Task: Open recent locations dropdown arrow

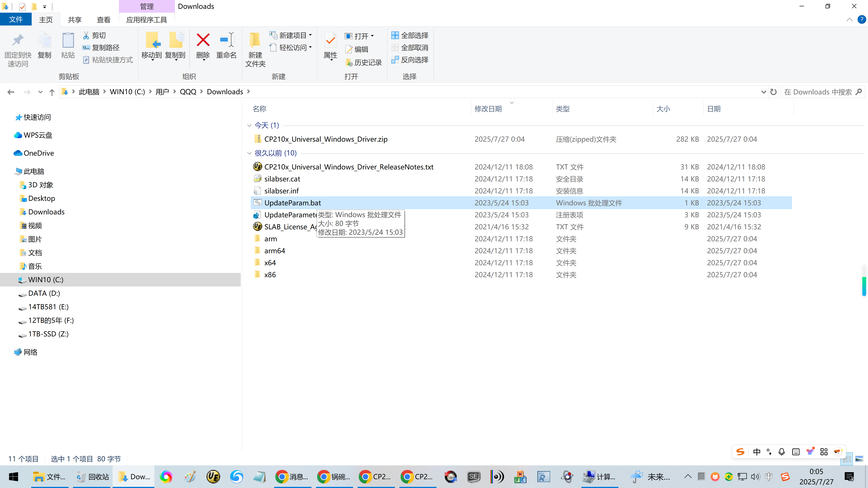Action: click(x=40, y=92)
